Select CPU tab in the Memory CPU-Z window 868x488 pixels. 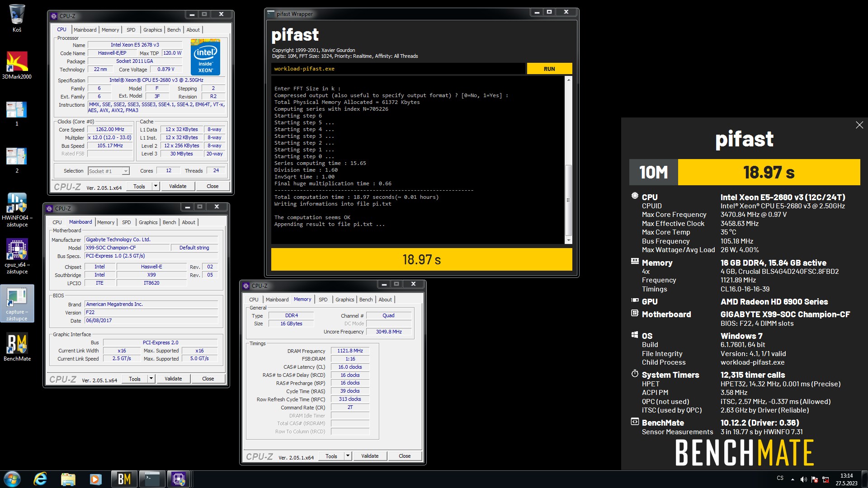(x=254, y=300)
